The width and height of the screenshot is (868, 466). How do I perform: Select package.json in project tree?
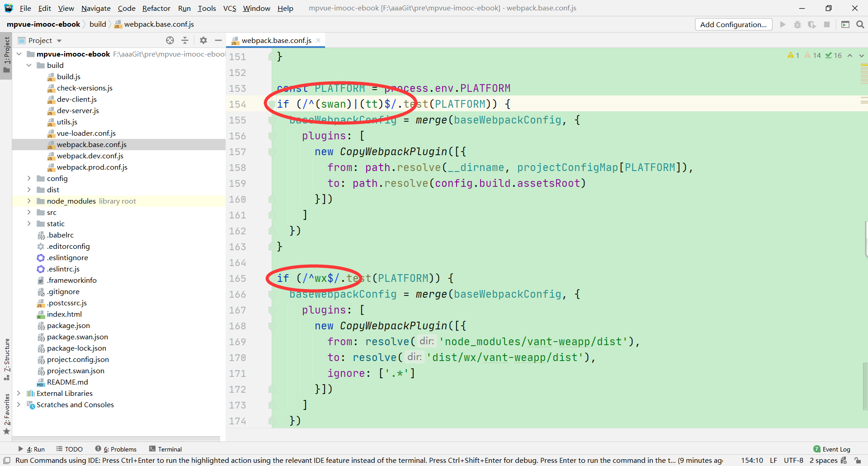tap(68, 325)
